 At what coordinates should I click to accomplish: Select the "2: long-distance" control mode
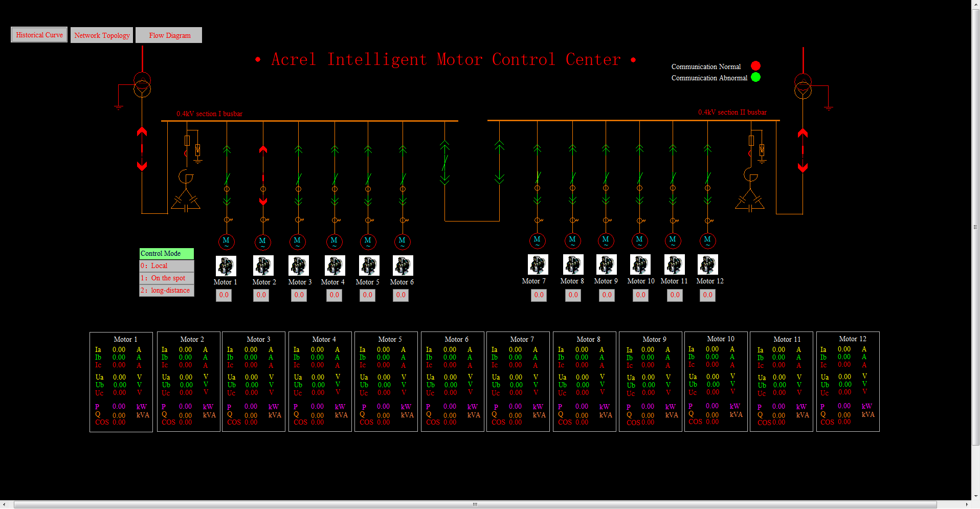click(x=166, y=290)
